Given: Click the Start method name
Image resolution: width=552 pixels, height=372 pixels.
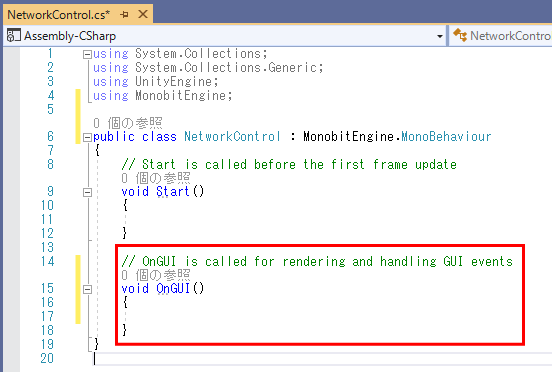Looking at the screenshot, I should point(172,191).
